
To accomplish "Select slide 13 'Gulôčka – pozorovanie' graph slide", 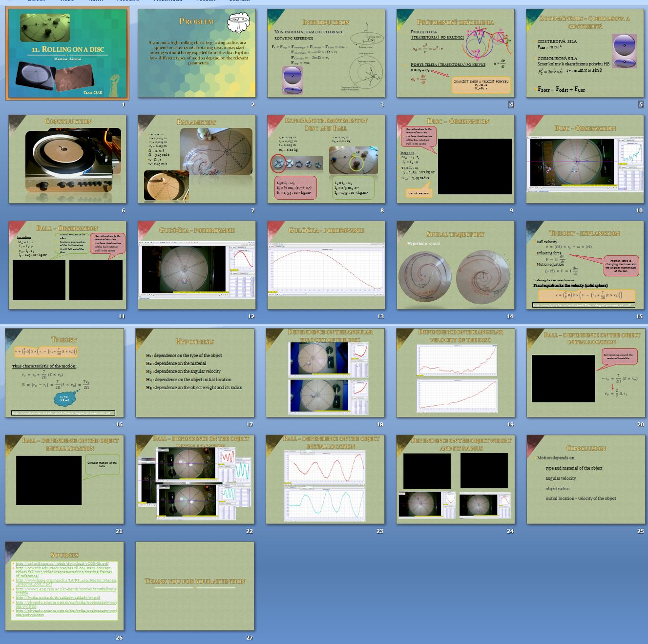I will tap(326, 265).
